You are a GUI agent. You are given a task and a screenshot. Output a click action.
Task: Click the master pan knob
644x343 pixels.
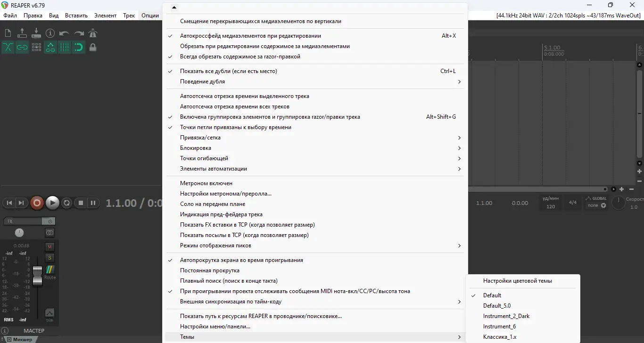point(19,233)
